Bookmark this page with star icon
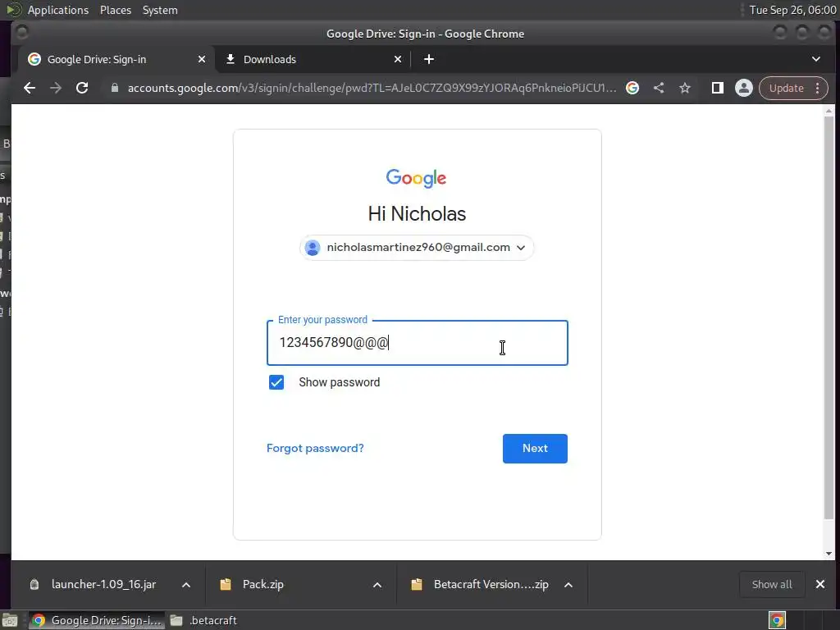 pos(685,88)
